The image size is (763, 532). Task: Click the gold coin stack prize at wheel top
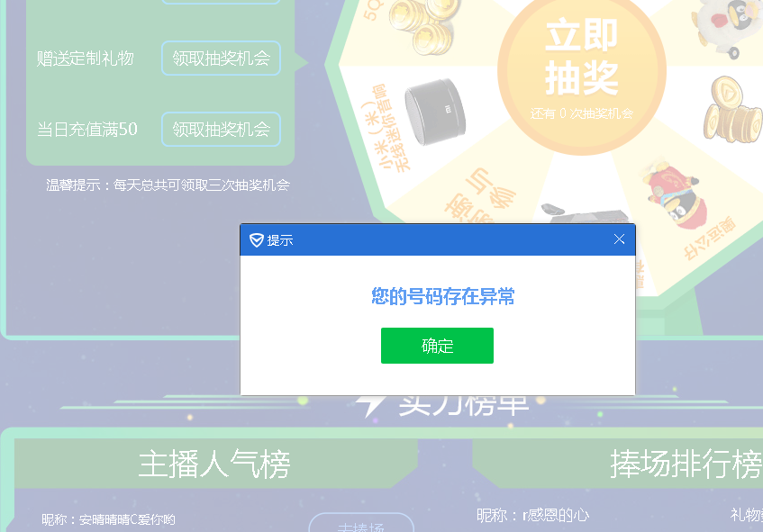[x=424, y=24]
